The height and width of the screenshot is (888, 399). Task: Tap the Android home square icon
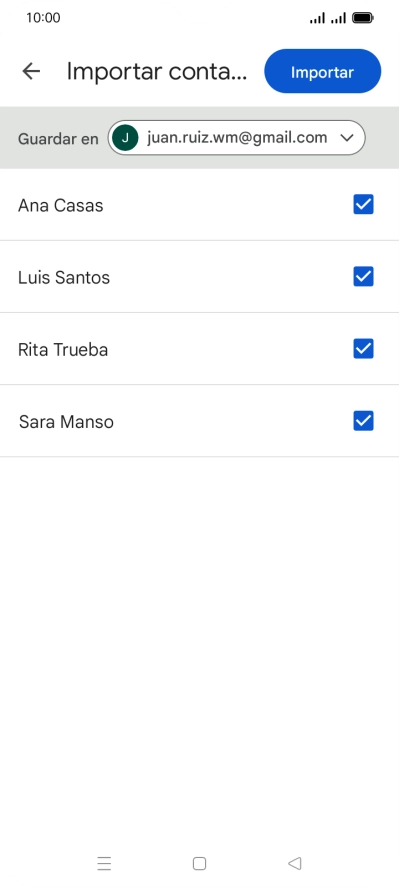(x=199, y=864)
